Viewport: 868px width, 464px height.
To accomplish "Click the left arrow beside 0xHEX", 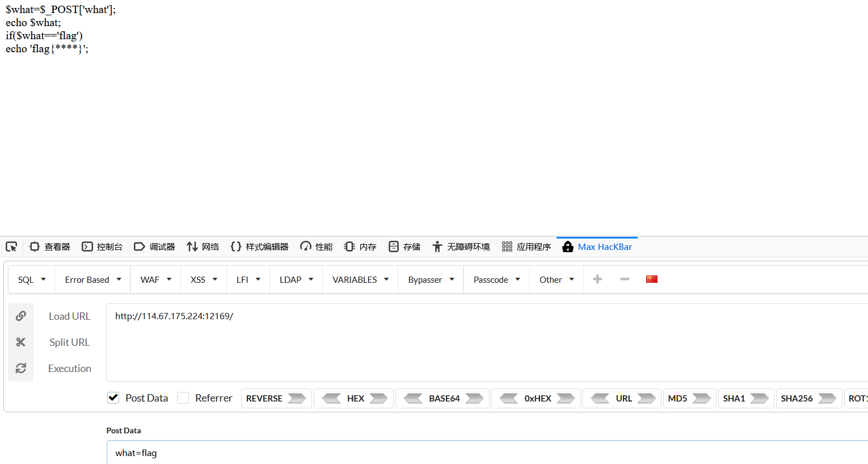I will 508,398.
